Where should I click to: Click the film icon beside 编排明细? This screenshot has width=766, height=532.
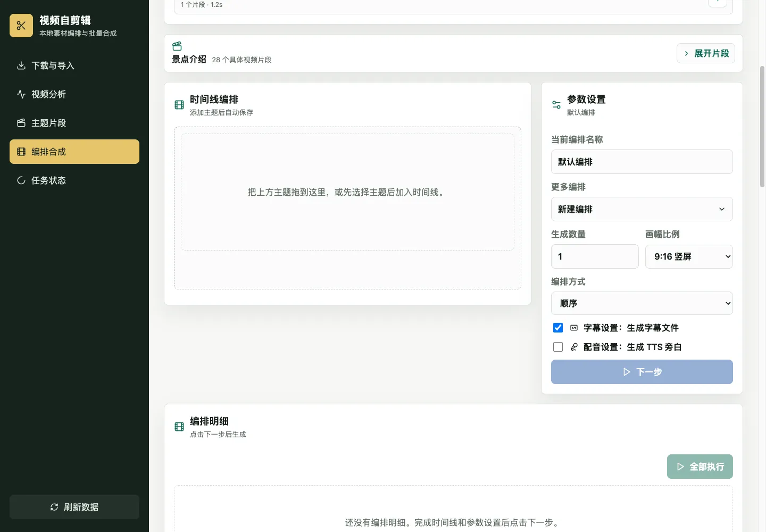click(179, 427)
